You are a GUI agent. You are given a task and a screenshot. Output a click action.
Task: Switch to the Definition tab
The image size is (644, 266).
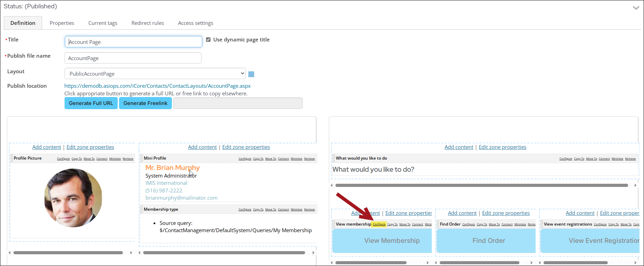(x=23, y=23)
